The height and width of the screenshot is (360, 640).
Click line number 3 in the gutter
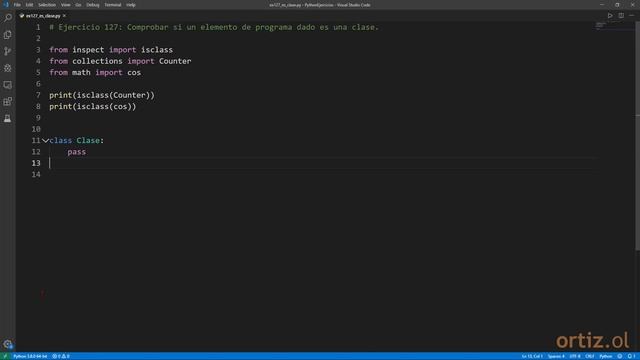coord(38,50)
